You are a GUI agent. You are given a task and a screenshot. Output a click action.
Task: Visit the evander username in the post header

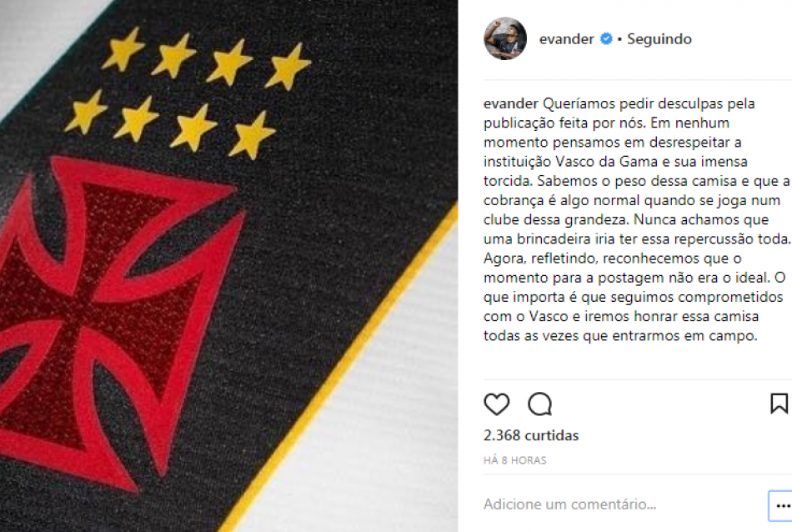[x=566, y=39]
